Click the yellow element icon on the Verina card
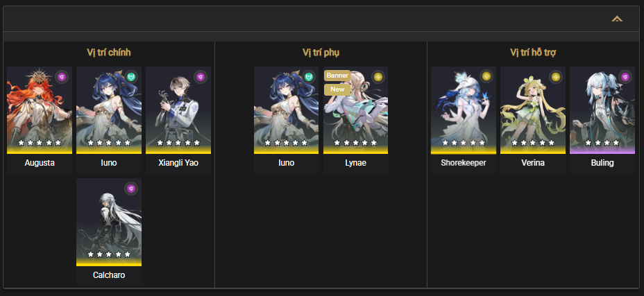 (556, 77)
